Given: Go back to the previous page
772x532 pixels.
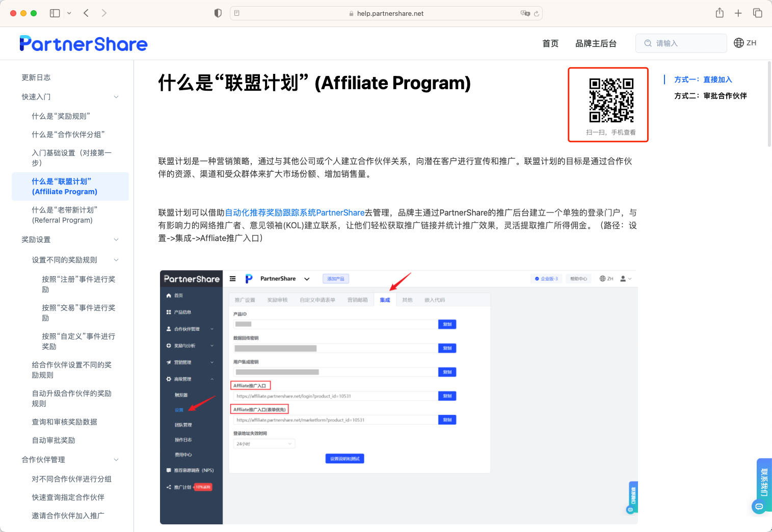Looking at the screenshot, I should [86, 13].
